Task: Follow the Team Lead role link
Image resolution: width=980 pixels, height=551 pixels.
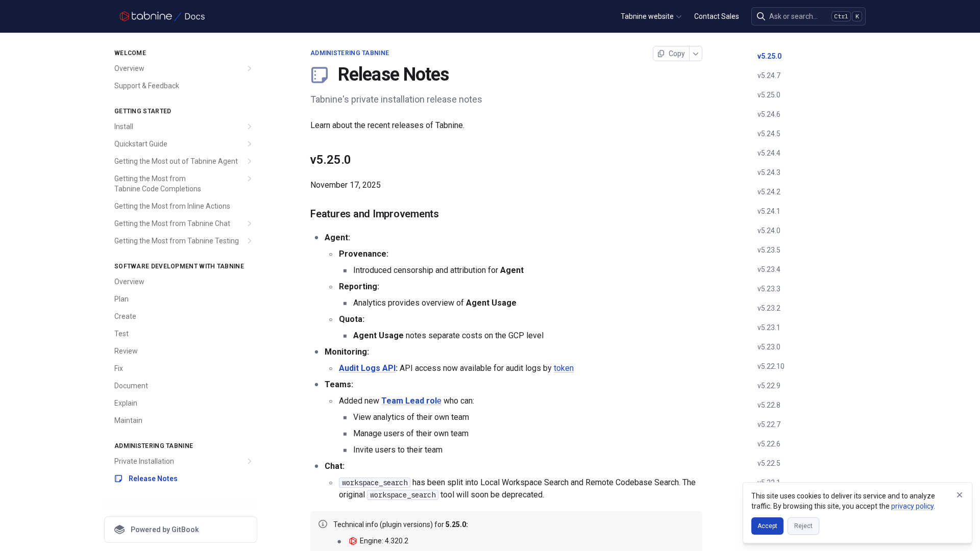Action: (x=411, y=400)
